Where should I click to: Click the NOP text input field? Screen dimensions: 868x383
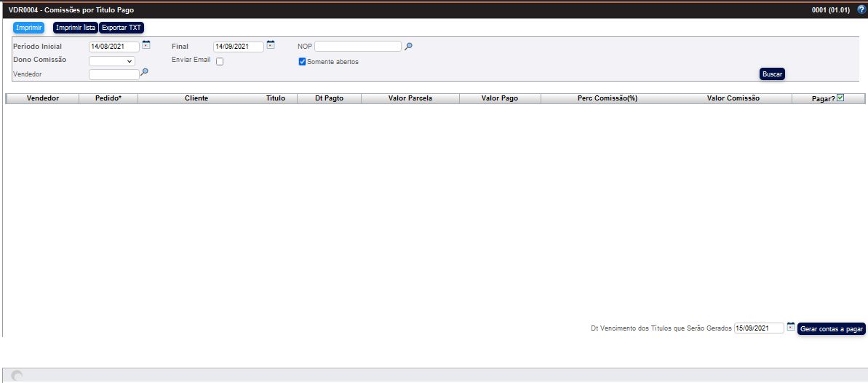point(357,47)
